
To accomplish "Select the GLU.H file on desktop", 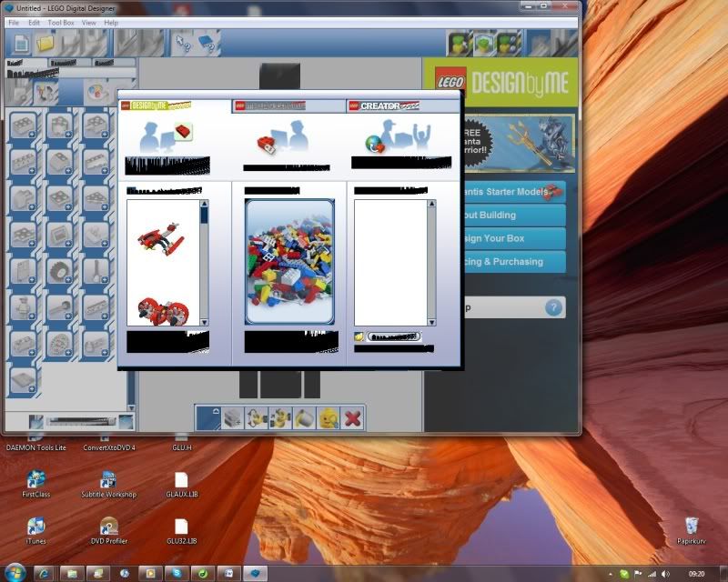I will pos(181,444).
